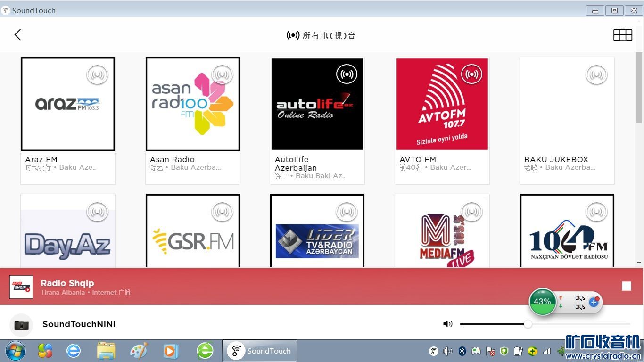Viewport: 644px width, 362px height.
Task: Launch Paint from the taskbar
Action: coord(139,351)
